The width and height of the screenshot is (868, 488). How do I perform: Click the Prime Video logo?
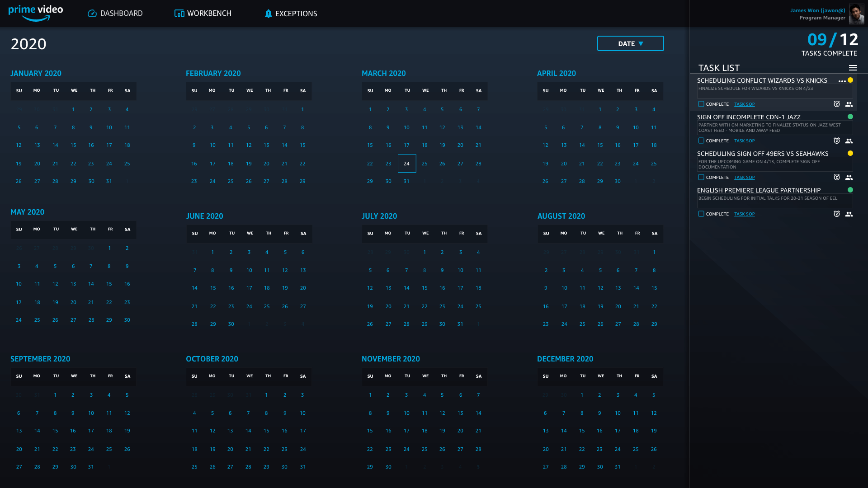coord(36,13)
